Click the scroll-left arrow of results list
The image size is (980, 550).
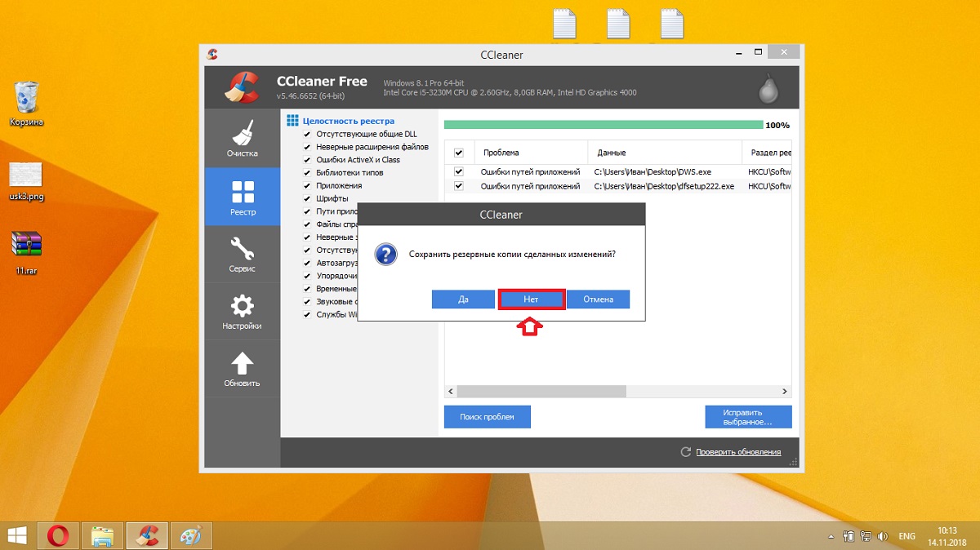450,392
